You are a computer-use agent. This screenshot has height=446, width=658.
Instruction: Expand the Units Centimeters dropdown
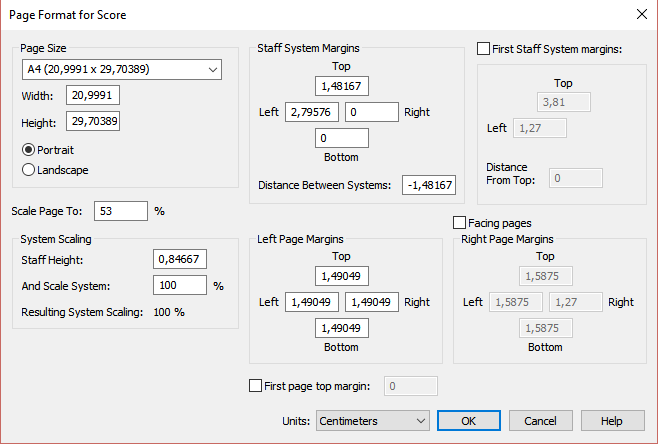click(x=373, y=421)
